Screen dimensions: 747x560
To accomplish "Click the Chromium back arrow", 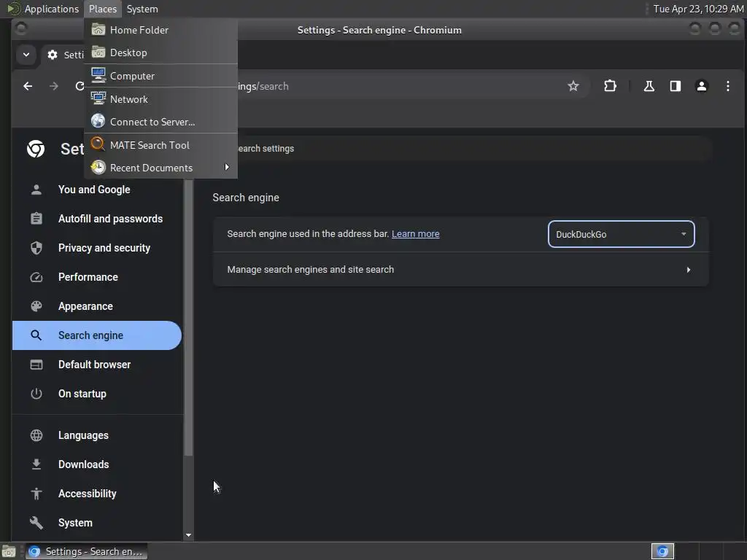I will coord(28,86).
